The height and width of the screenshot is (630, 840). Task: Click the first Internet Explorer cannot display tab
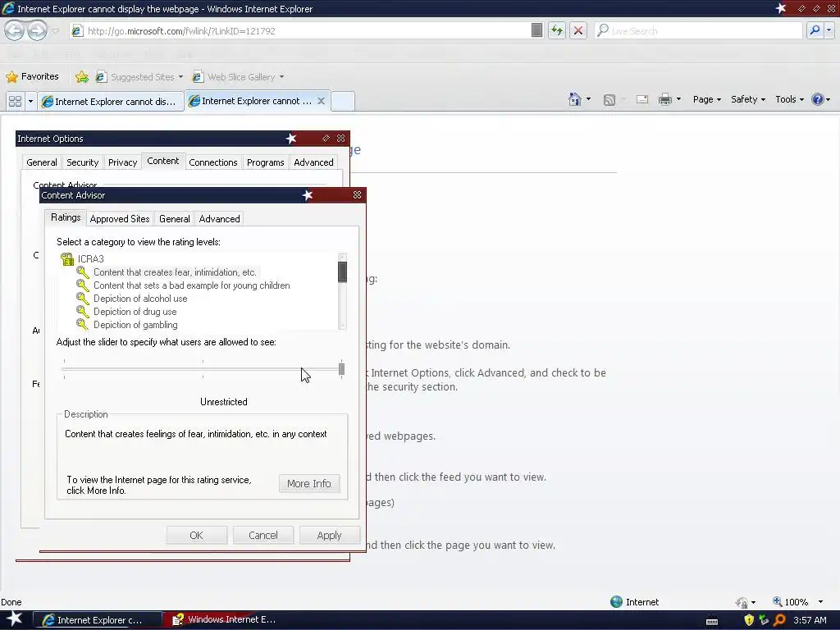111,101
